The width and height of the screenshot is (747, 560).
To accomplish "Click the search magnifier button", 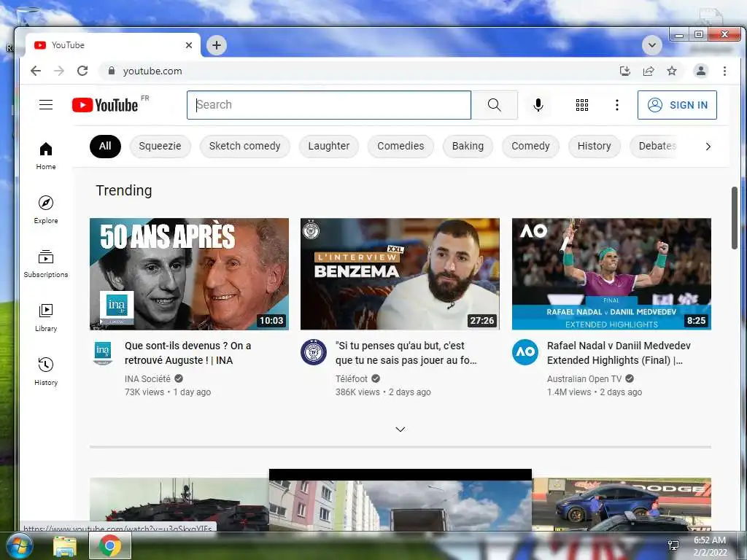I will pos(494,105).
